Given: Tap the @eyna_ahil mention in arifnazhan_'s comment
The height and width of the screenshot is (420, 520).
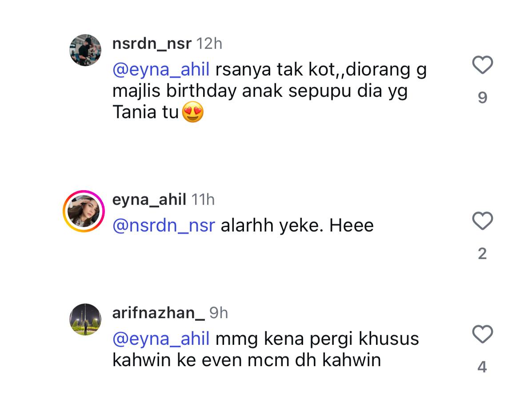Looking at the screenshot, I should click(161, 339).
